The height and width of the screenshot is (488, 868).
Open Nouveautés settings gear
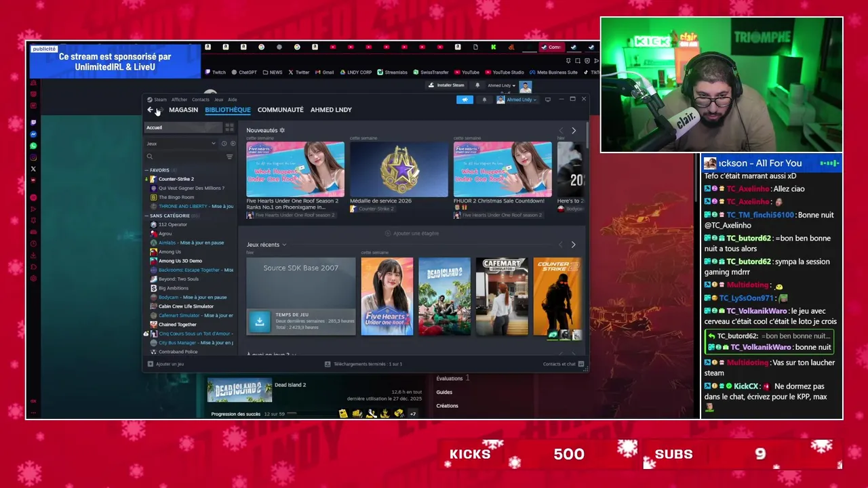pos(283,130)
